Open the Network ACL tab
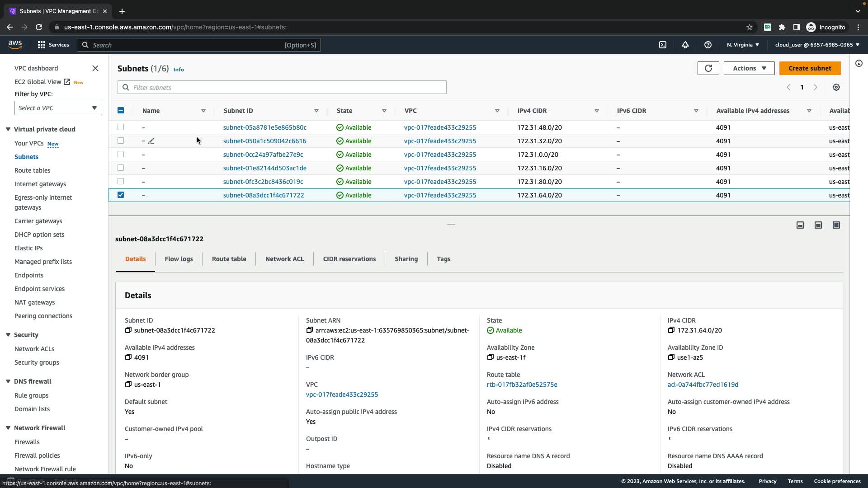This screenshot has height=488, width=868. point(284,259)
